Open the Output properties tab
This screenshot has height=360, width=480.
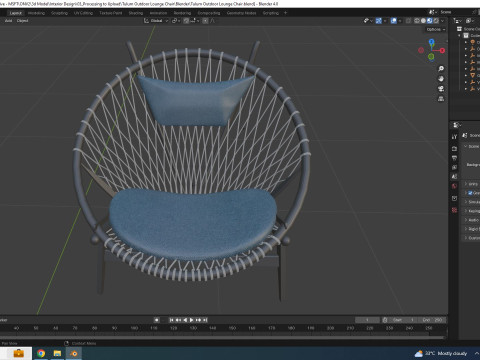454,158
